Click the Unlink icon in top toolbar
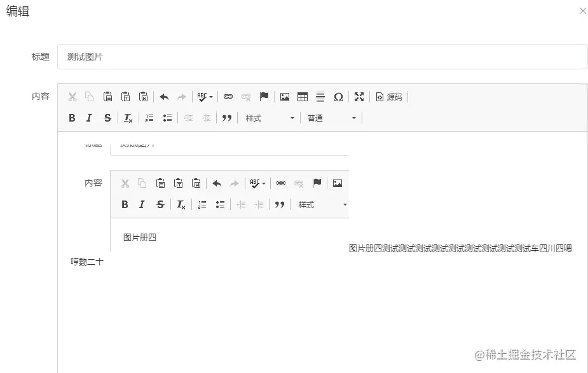The width and height of the screenshot is (588, 373). 246,97
